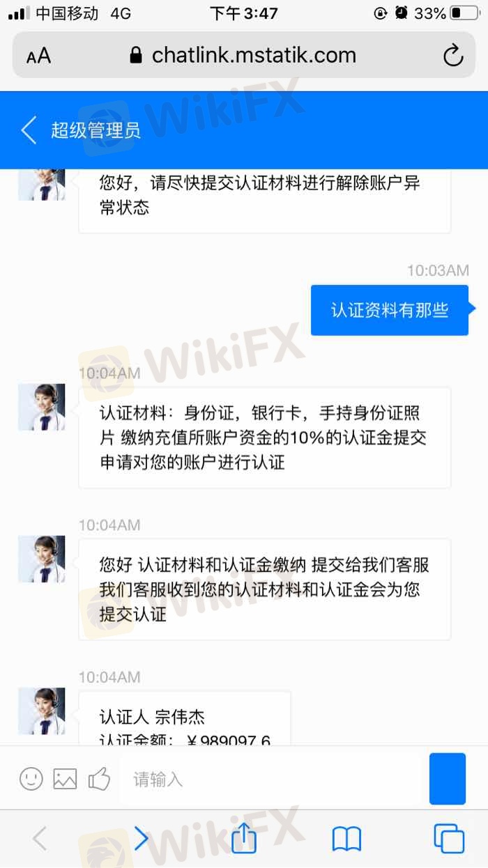Attach an image with the picture icon
The height and width of the screenshot is (868, 488).
pyautogui.click(x=65, y=778)
